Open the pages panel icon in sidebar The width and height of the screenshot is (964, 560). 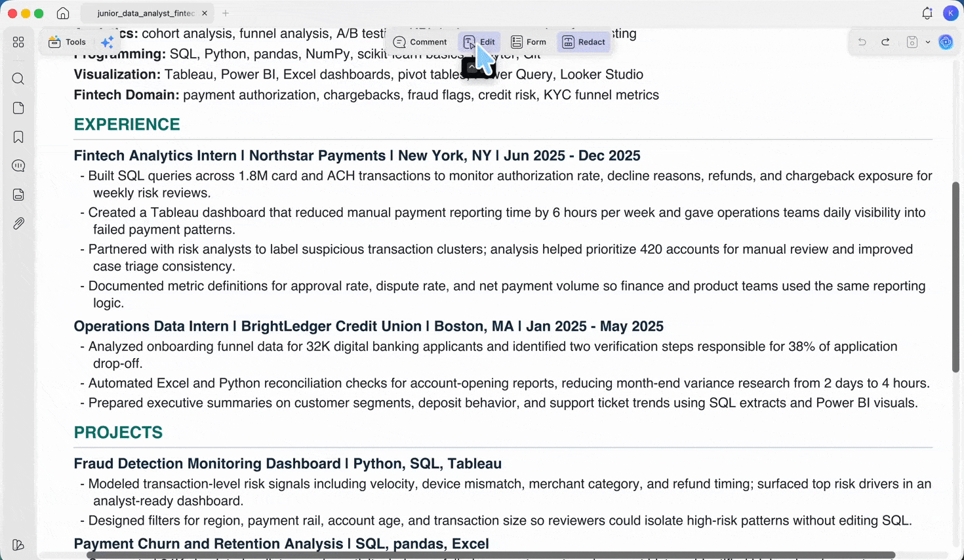[18, 108]
